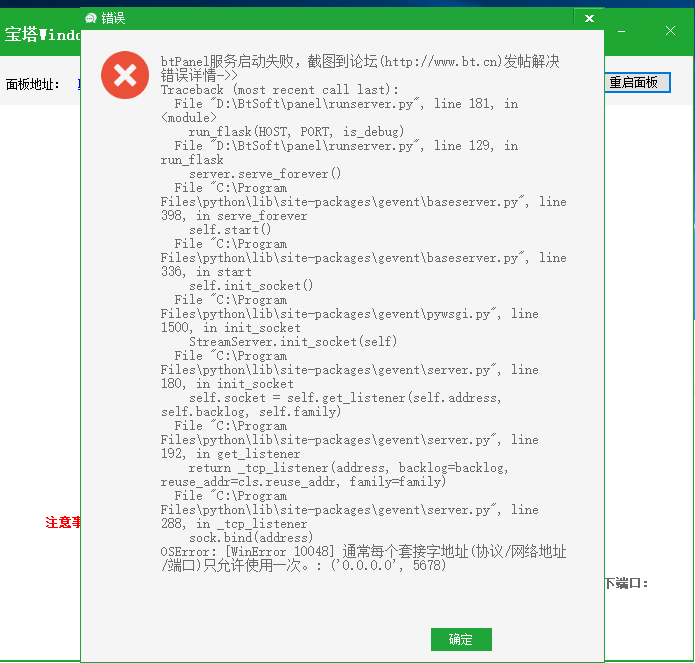Click the 错误详情->> line
Image resolution: width=695 pixels, height=663 pixels.
tap(199, 76)
